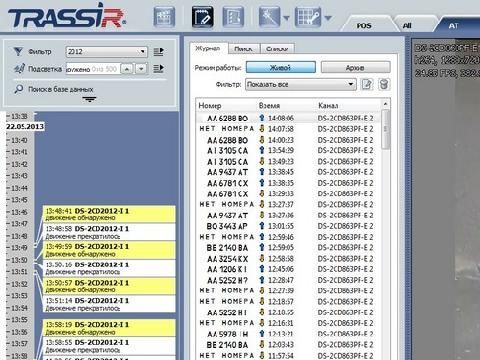Open the 2012 filter dropdown
This screenshot has height=360, width=480.
106,52
